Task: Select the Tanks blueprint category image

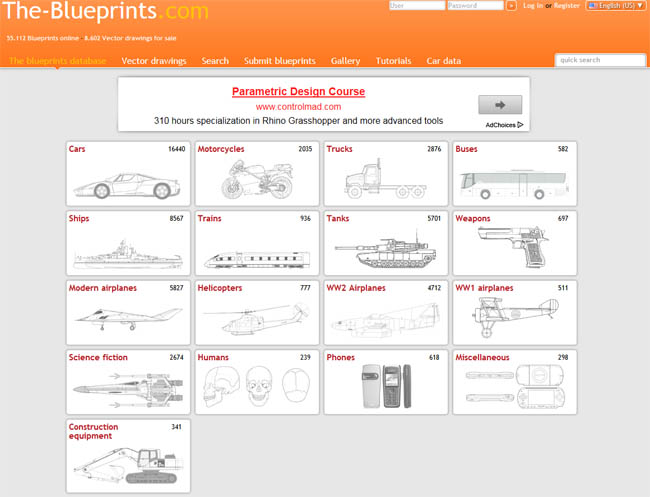Action: click(386, 250)
